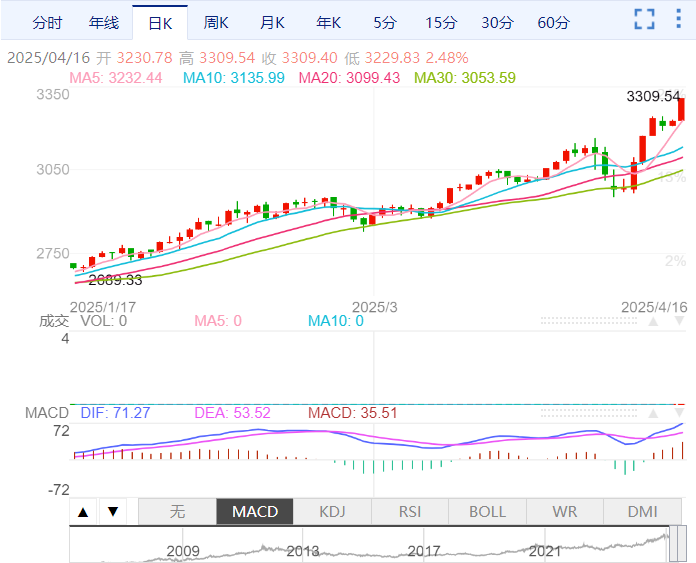Select BOLL indicator button
Viewport: 696px width, 563px height.
(x=487, y=512)
